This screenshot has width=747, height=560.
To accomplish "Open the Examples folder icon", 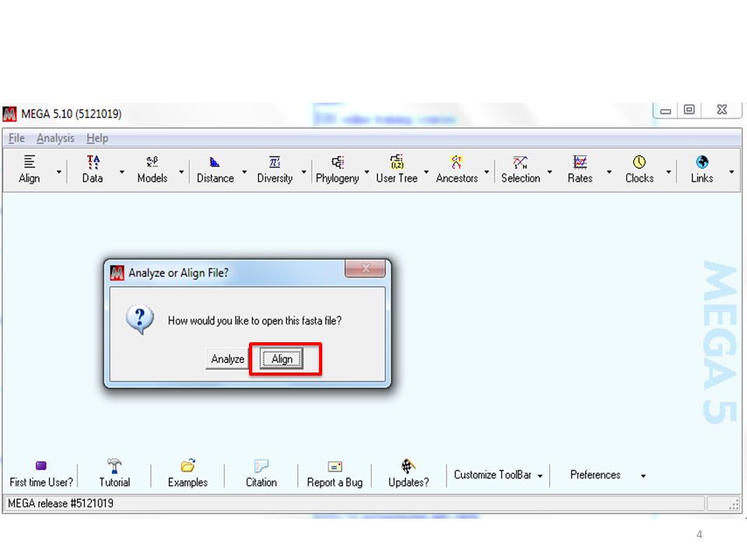I will [188, 465].
